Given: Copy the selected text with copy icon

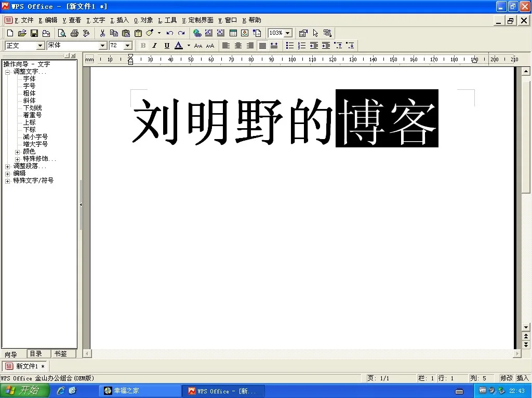Looking at the screenshot, I should (x=114, y=33).
